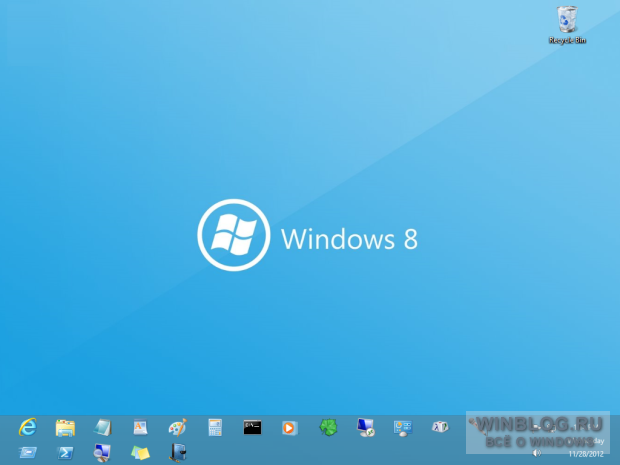Launch WordPad document icon
Image resolution: width=620 pixels, height=465 pixels.
tap(140, 427)
